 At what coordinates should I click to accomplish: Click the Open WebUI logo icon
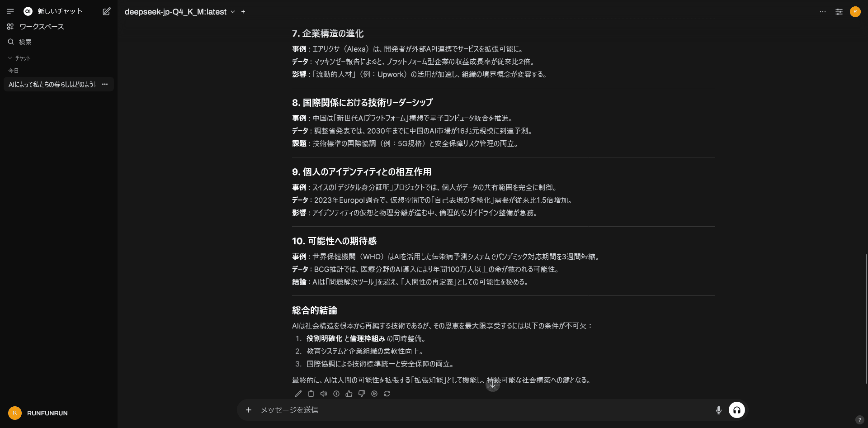click(x=28, y=11)
